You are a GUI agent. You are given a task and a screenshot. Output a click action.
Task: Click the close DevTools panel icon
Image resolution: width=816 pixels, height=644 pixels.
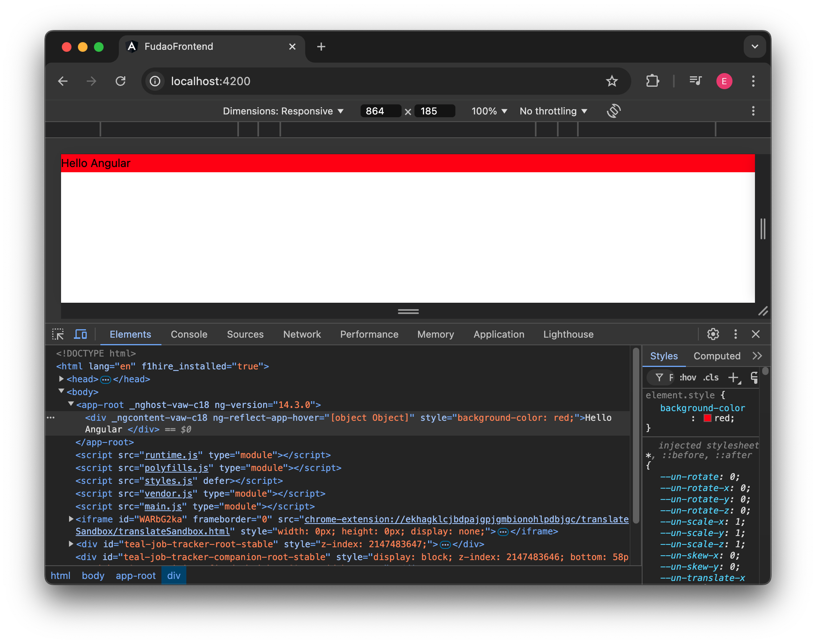[x=757, y=334]
